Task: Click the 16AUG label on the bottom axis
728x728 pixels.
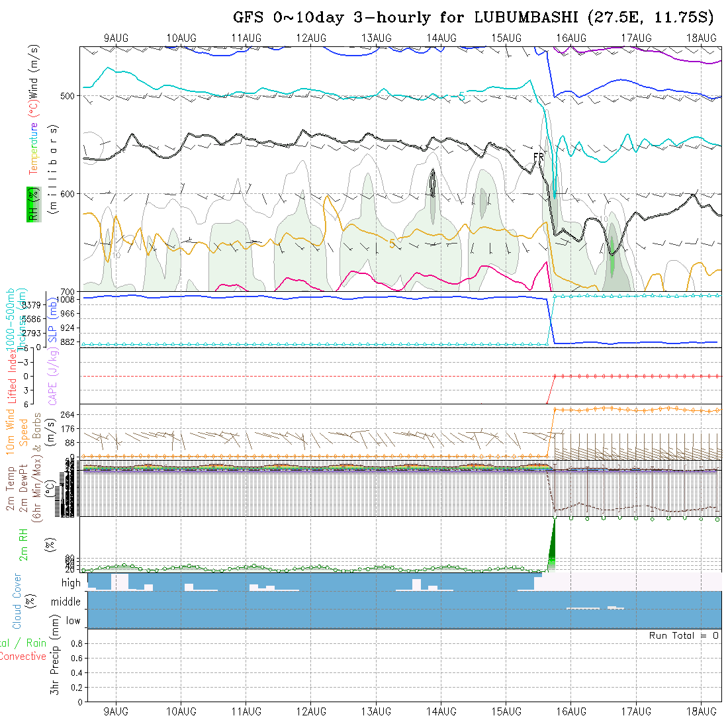Action: 571,711
